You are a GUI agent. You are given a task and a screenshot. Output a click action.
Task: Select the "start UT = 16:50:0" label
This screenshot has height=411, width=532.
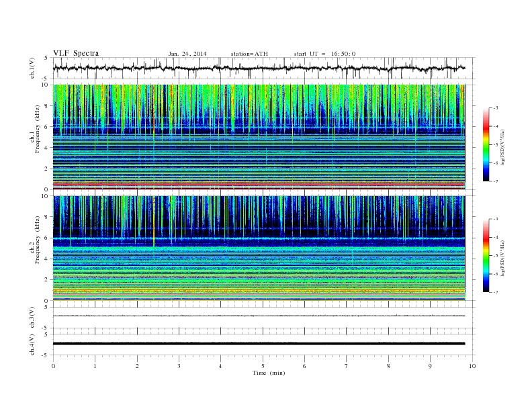tap(324, 54)
